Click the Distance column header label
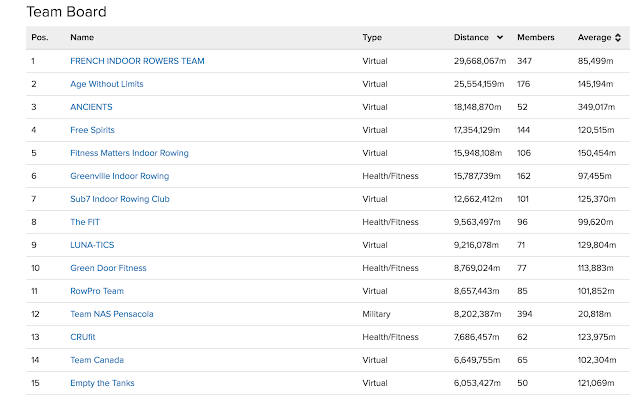The width and height of the screenshot is (640, 400). 471,38
